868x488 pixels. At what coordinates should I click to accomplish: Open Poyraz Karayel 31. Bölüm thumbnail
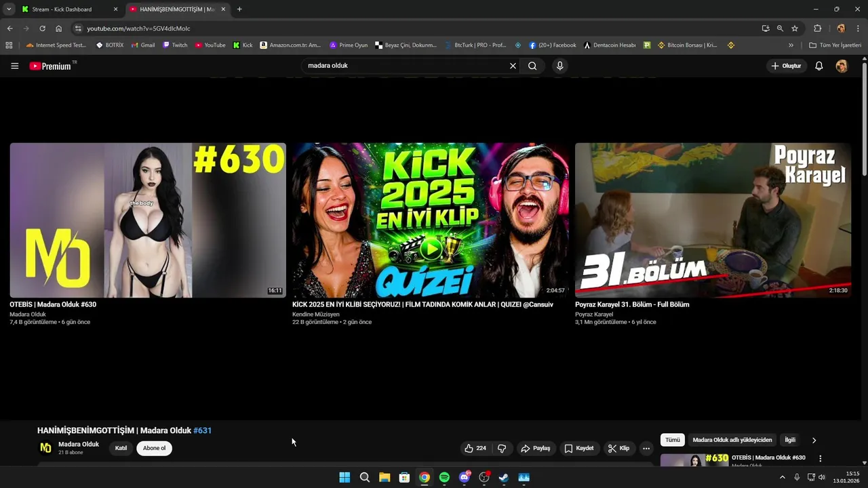[713, 220]
